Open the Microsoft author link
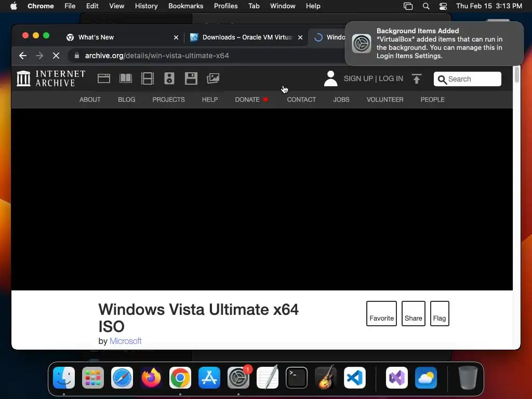Image resolution: width=532 pixels, height=399 pixels. pyautogui.click(x=126, y=341)
